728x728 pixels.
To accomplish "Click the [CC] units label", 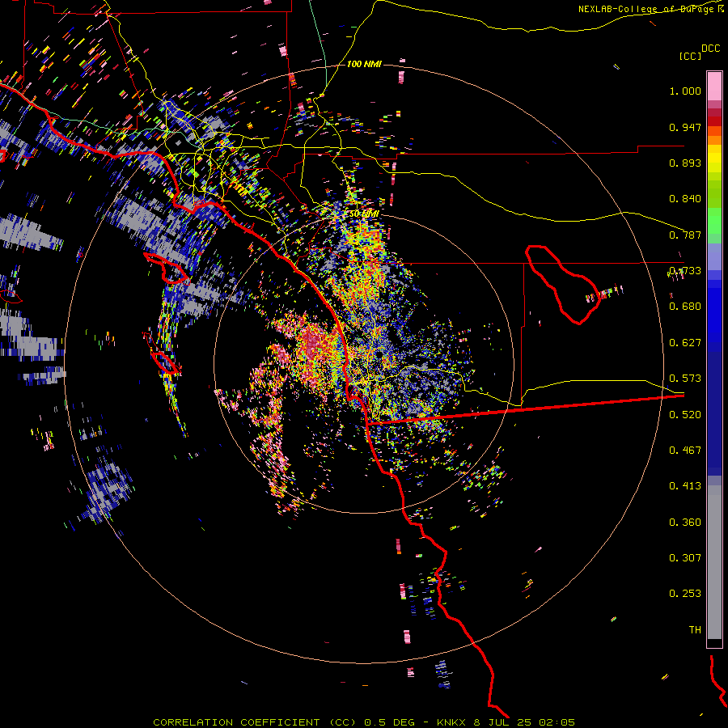I will click(690, 56).
